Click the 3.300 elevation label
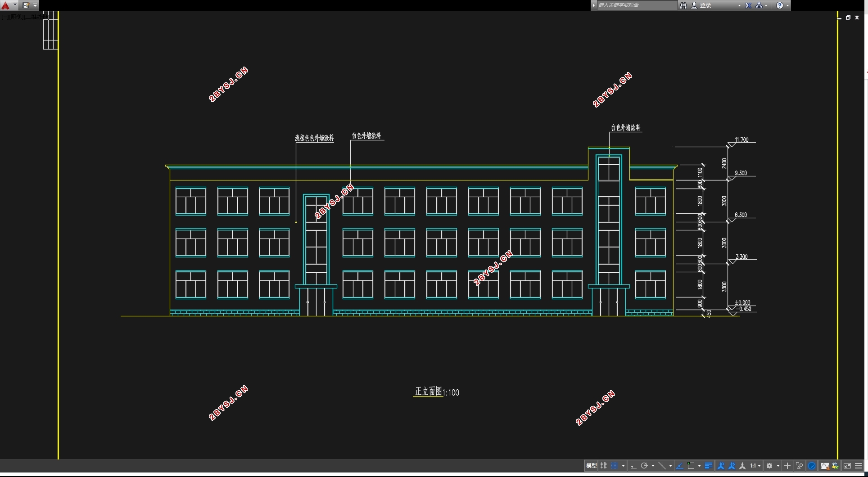This screenshot has width=868, height=477. 741,256
